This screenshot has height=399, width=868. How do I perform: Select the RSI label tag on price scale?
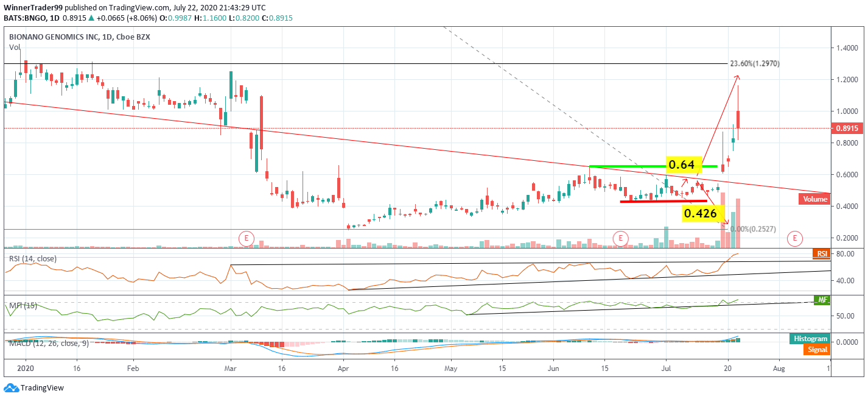(x=821, y=254)
